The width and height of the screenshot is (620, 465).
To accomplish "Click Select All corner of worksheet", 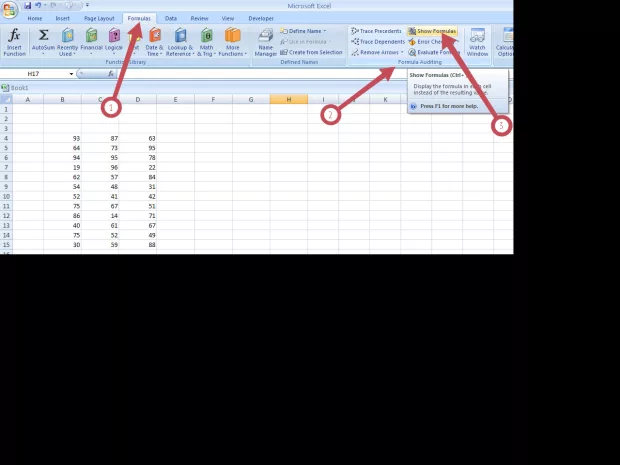I will click(6, 99).
